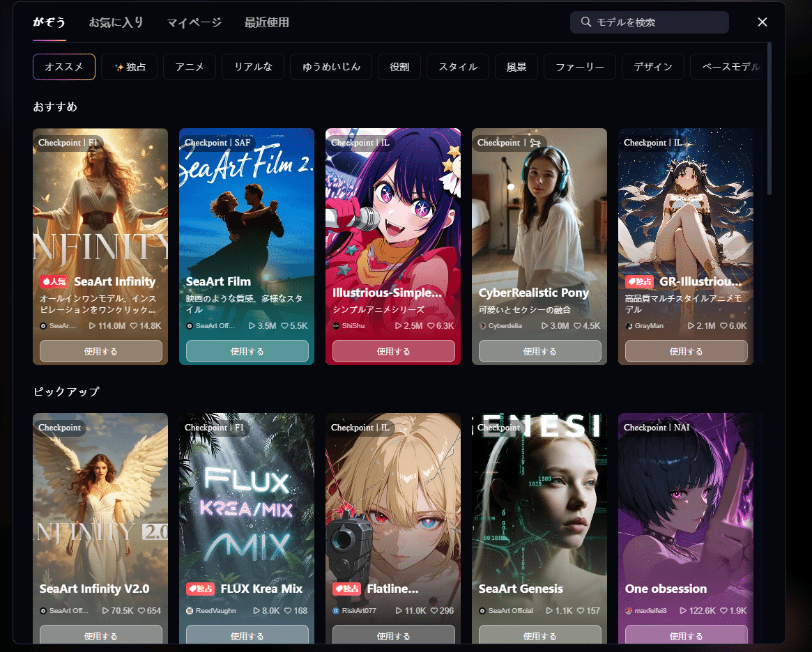812x652 pixels.
Task: Click the 人気 badge on SeaArt Infinity
Action: pos(54,281)
